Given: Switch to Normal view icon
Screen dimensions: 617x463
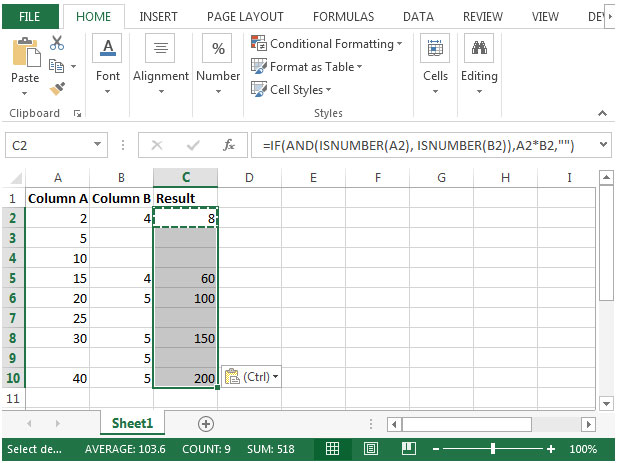Looking at the screenshot, I should point(333,448).
